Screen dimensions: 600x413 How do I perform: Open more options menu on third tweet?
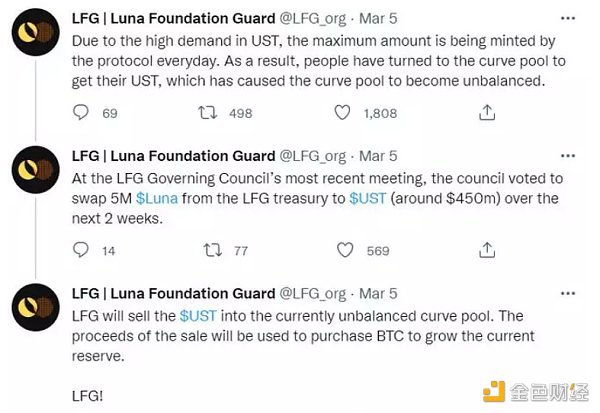click(x=568, y=293)
